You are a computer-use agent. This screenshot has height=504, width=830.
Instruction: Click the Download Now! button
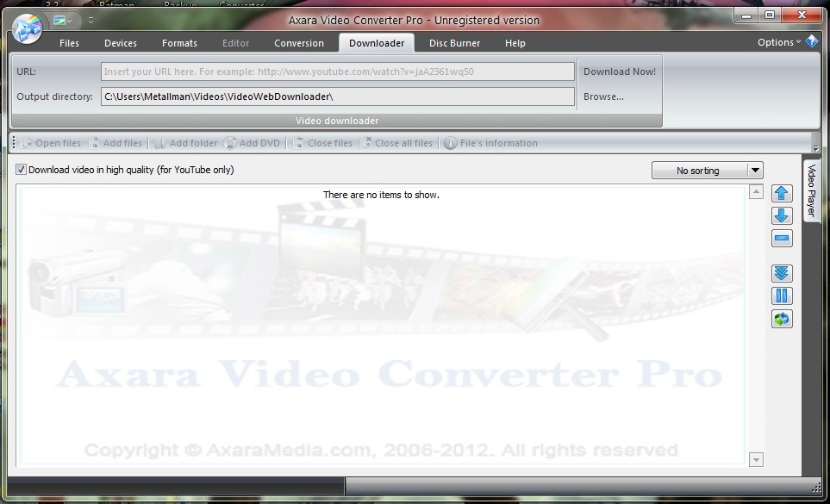coord(619,72)
